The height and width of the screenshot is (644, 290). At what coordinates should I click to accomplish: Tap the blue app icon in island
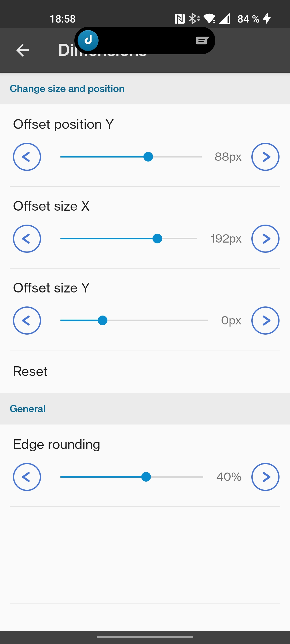click(88, 41)
